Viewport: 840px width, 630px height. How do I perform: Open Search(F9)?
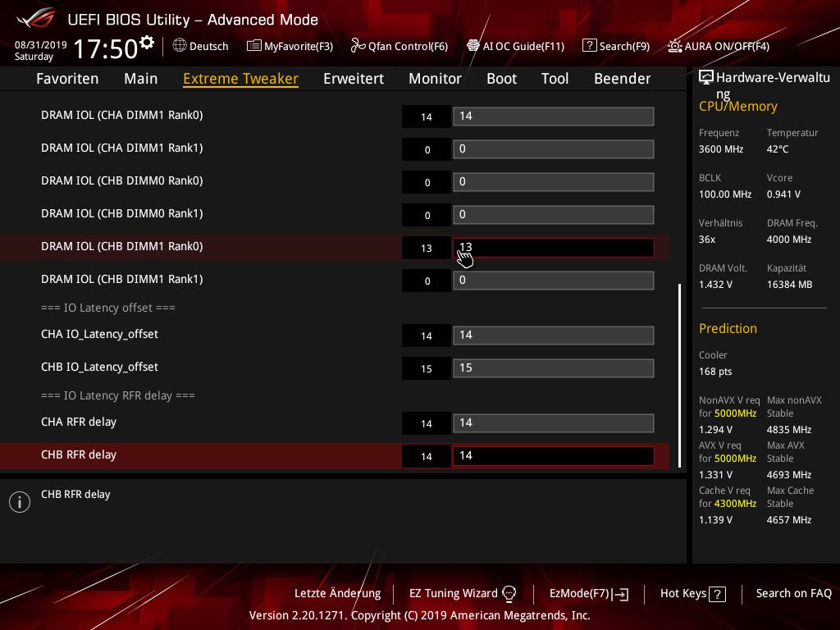pos(616,46)
